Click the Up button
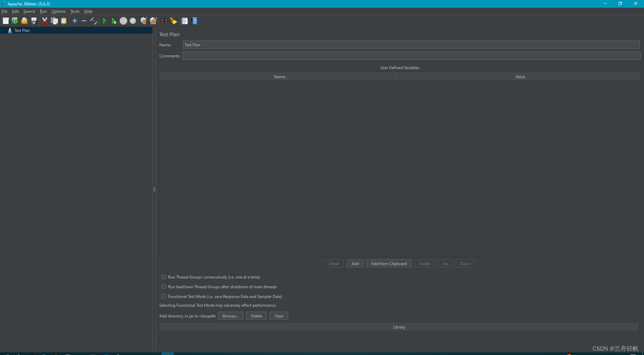The height and width of the screenshot is (355, 644). 445,263
